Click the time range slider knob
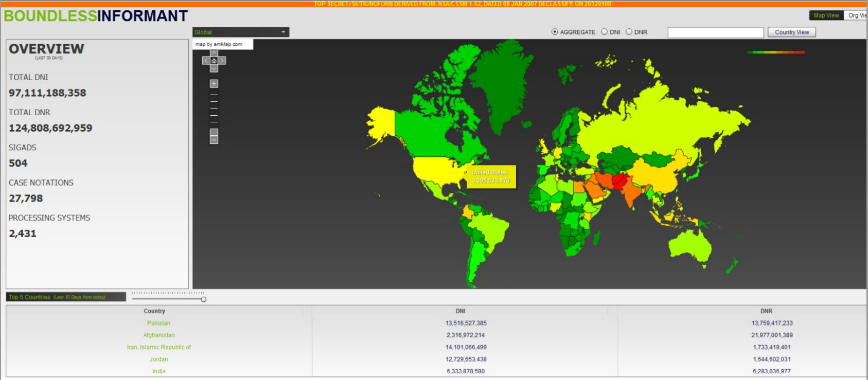The width and height of the screenshot is (868, 380). pos(204,299)
